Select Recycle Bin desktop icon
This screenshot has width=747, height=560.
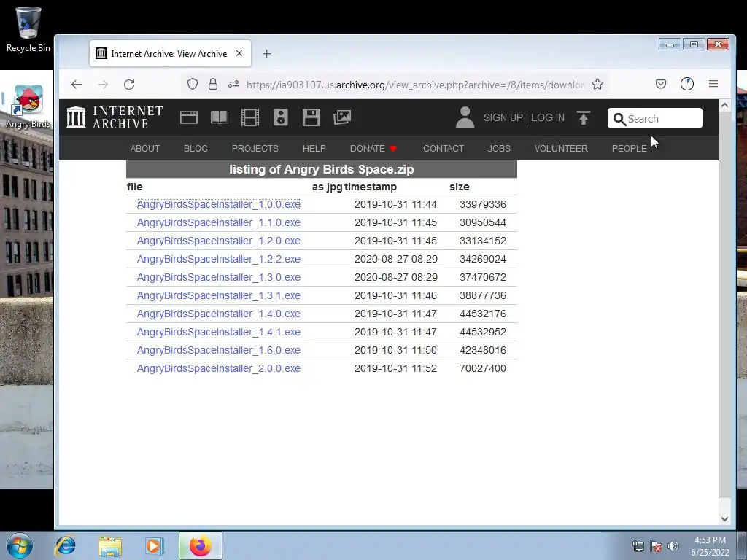click(28, 29)
